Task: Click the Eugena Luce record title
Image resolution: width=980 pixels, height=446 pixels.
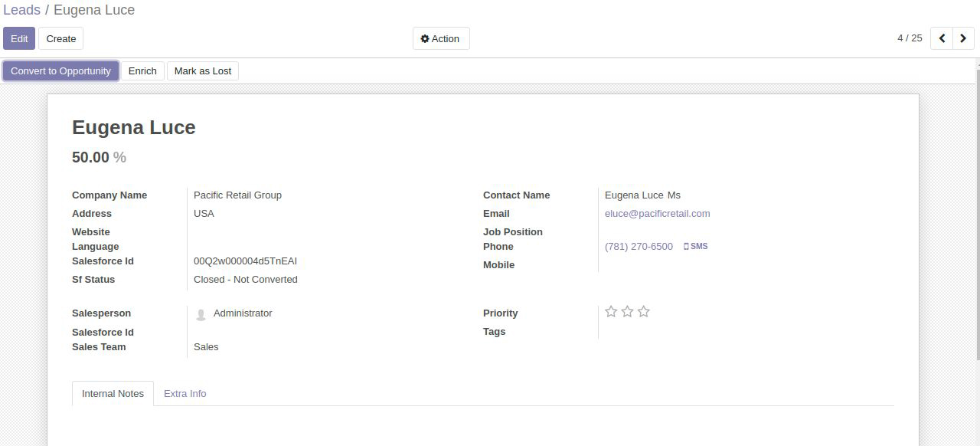Action: 134,127
